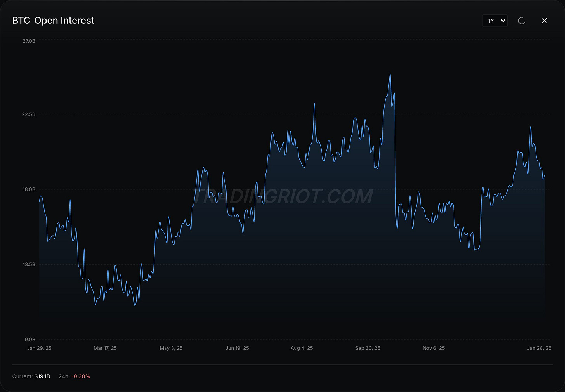Click the refresh loading spinner icon
The height and width of the screenshot is (392, 565).
[x=522, y=21]
